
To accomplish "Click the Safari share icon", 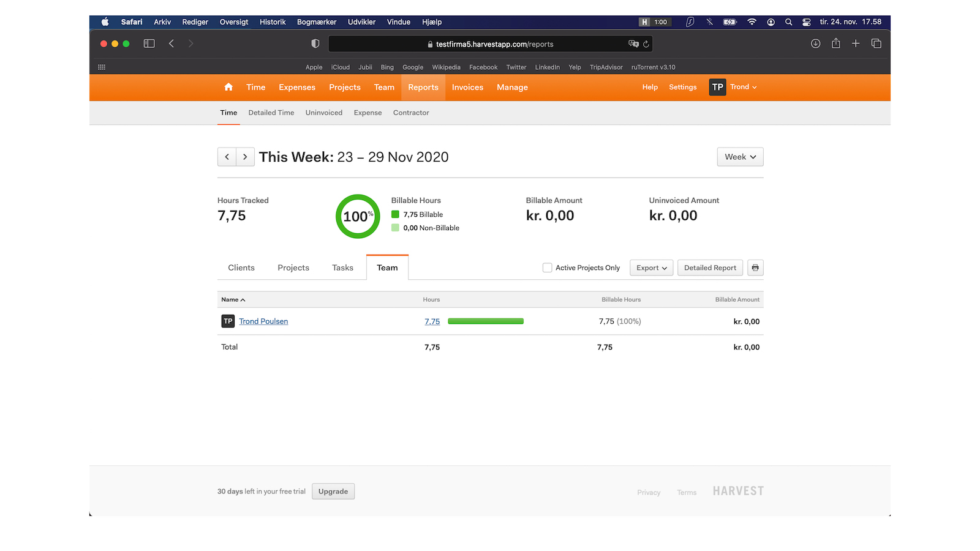I will [836, 43].
